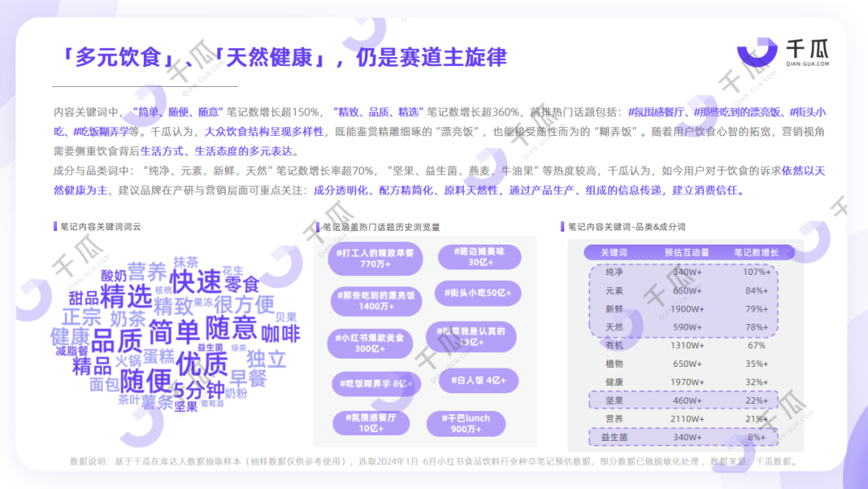Click the #白人饭 4亿+ topic pill
The image size is (868, 489).
(x=478, y=380)
